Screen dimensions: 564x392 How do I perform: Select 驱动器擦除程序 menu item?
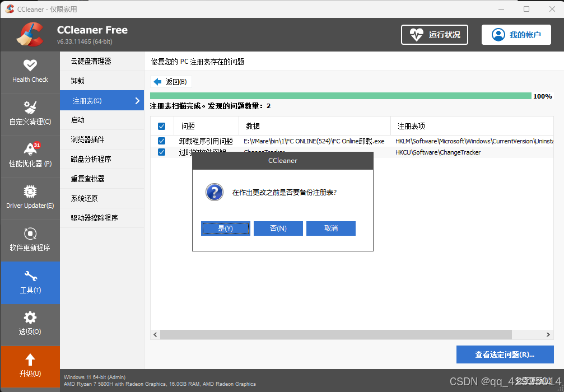pos(102,218)
